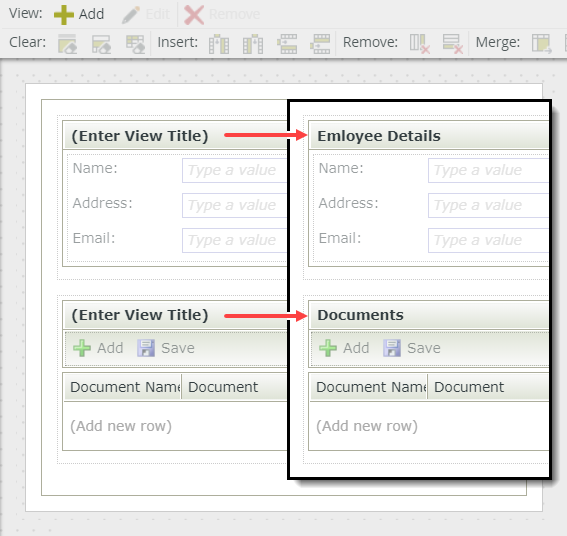
Task: Click Document column header in untitled list view
Action: click(234, 387)
